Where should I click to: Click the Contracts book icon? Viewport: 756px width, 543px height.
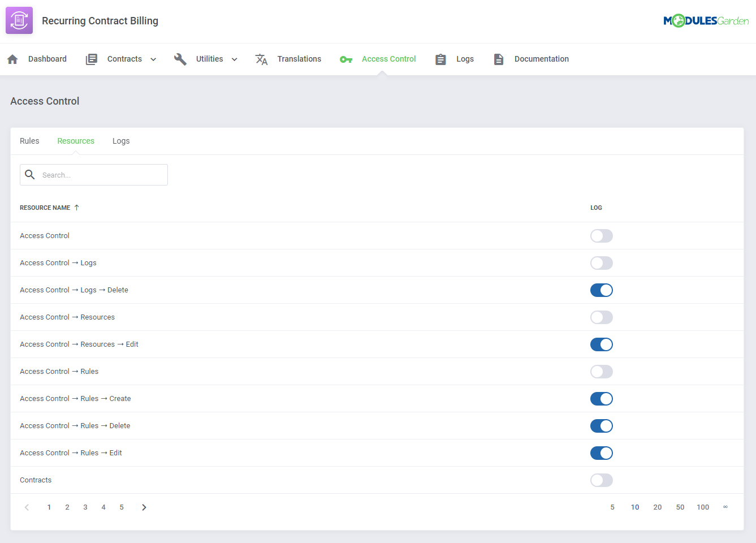click(x=91, y=58)
